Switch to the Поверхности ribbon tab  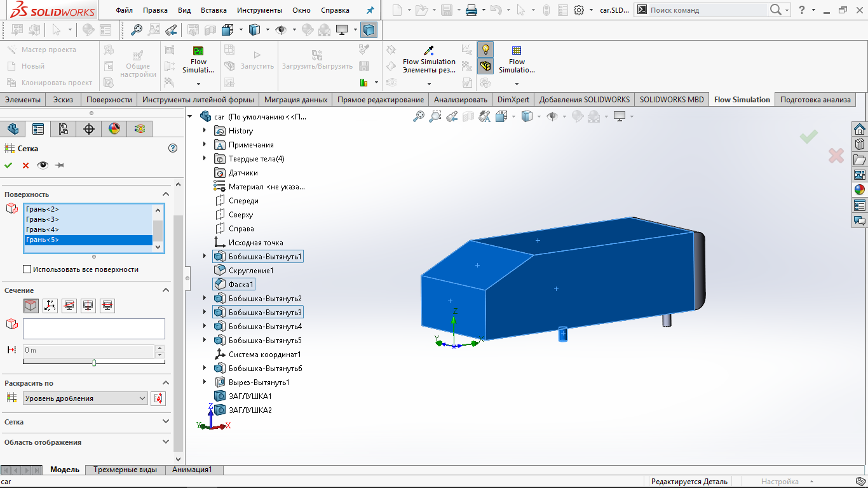[x=109, y=100]
